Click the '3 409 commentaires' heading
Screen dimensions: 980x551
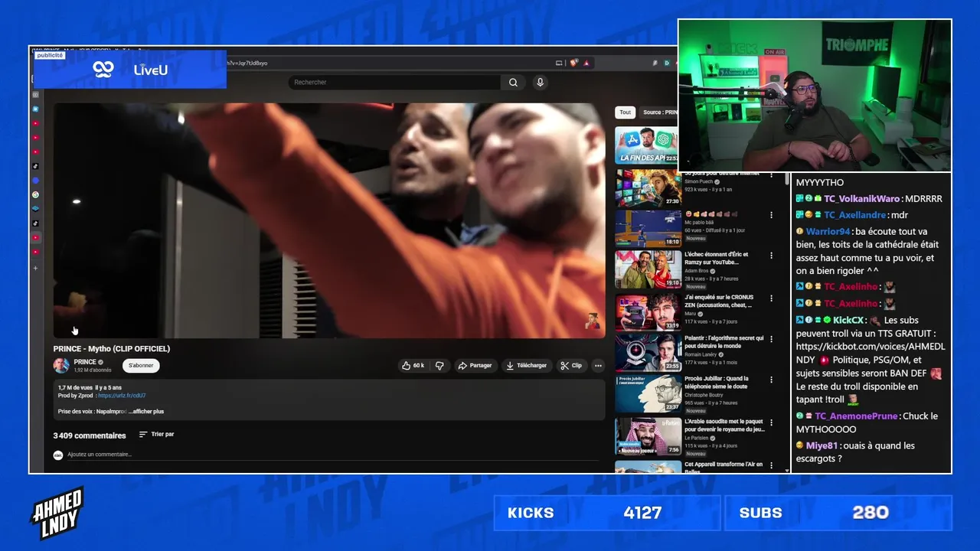click(x=90, y=435)
